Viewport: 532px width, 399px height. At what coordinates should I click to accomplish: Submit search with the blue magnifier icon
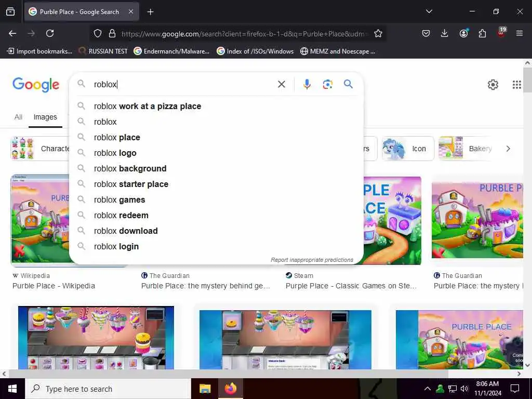click(348, 84)
